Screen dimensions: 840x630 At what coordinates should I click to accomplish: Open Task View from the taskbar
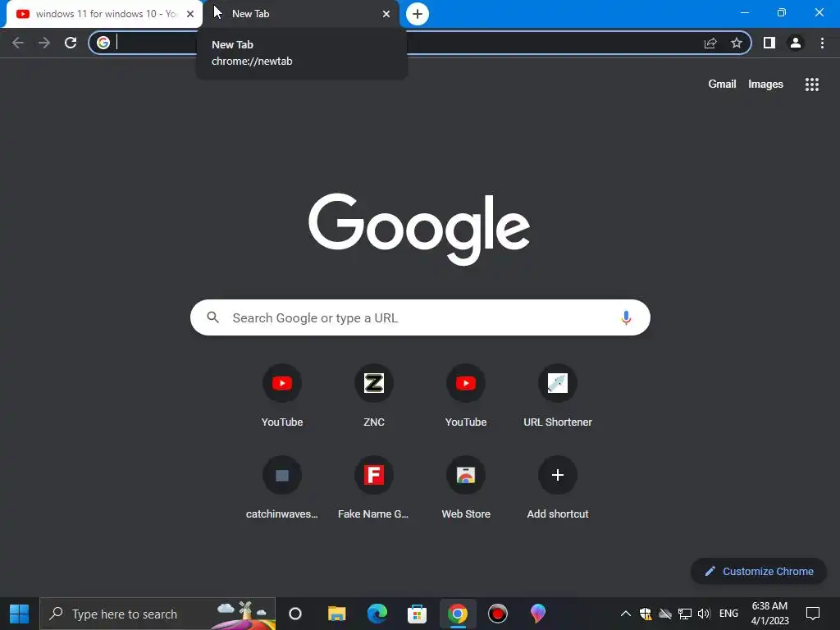[x=295, y=614]
